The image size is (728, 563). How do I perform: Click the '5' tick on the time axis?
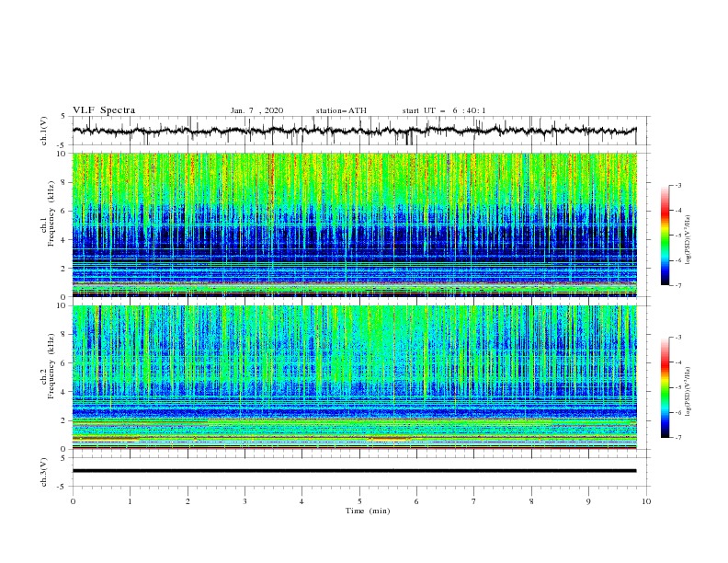point(359,501)
